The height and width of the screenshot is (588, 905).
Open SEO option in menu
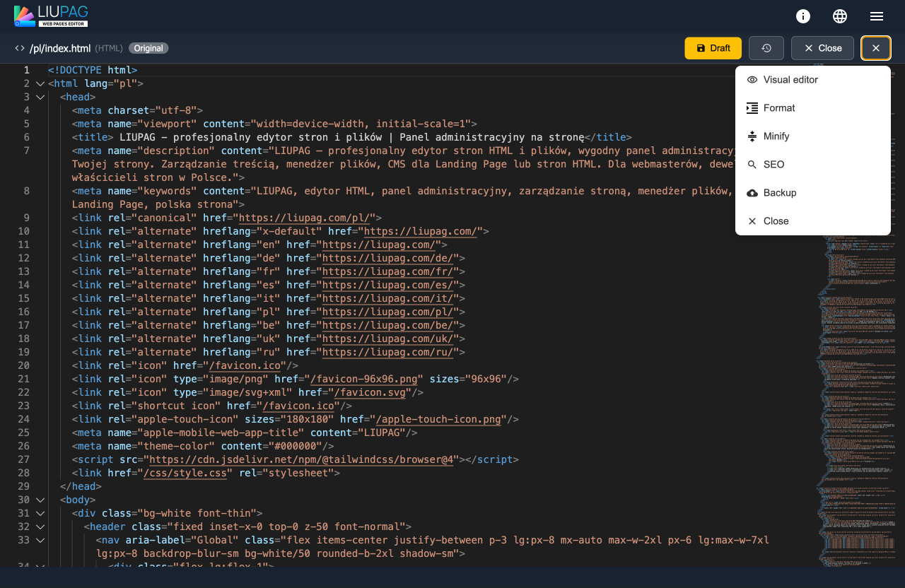(x=773, y=165)
